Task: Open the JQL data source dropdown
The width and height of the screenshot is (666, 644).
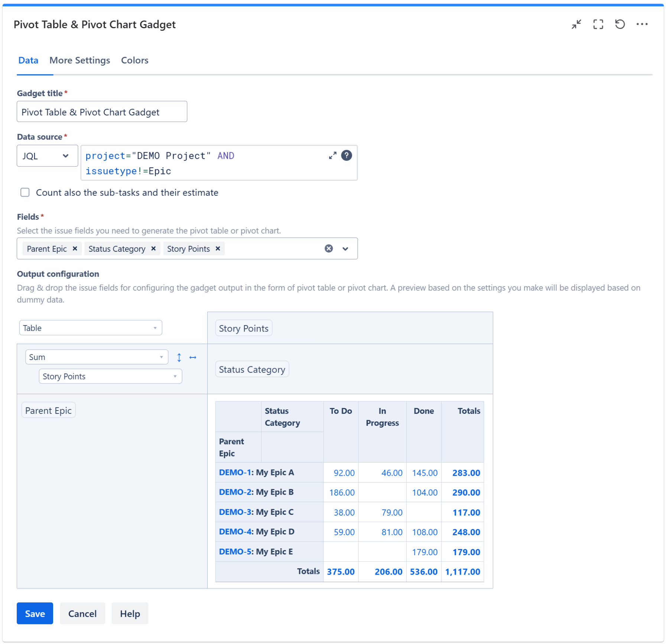Action: 47,156
